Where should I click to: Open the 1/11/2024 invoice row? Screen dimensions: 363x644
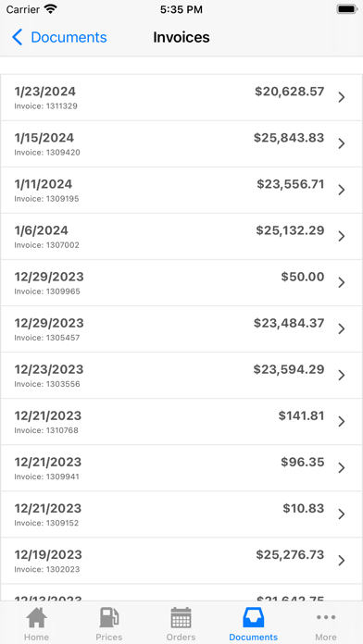(x=181, y=191)
